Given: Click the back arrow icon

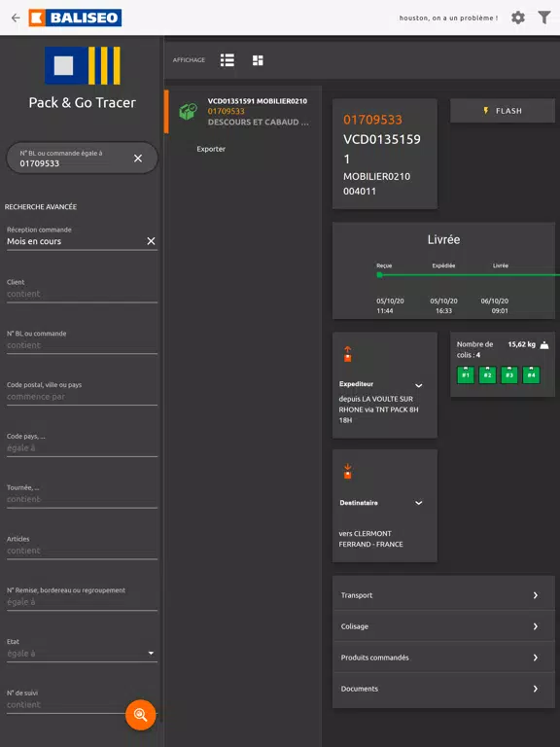Looking at the screenshot, I should point(16,18).
